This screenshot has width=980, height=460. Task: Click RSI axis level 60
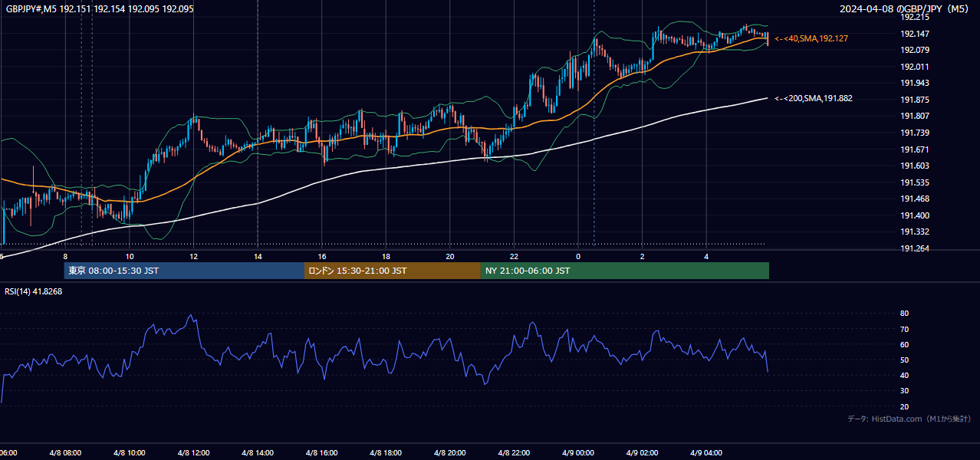904,344
